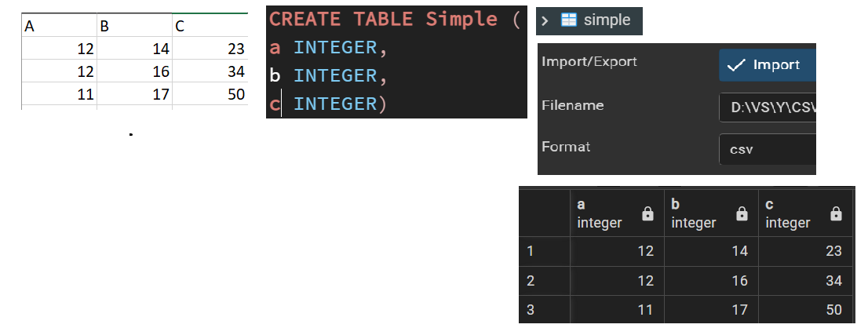The height and width of the screenshot is (328, 868).
Task: Click spreadsheet column A header cell
Action: [x=59, y=27]
